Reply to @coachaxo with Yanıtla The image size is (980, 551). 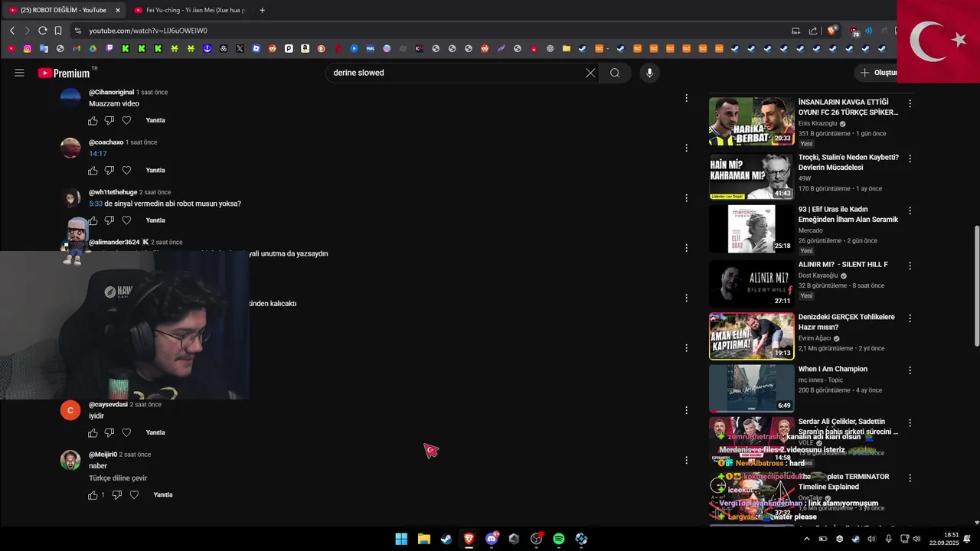click(x=155, y=170)
